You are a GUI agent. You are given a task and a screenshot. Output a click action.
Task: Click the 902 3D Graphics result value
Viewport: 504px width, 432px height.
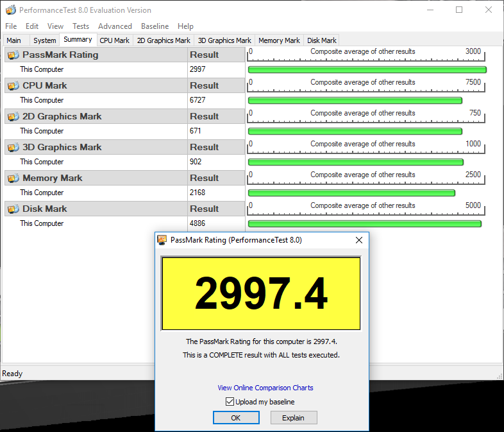[x=196, y=162]
